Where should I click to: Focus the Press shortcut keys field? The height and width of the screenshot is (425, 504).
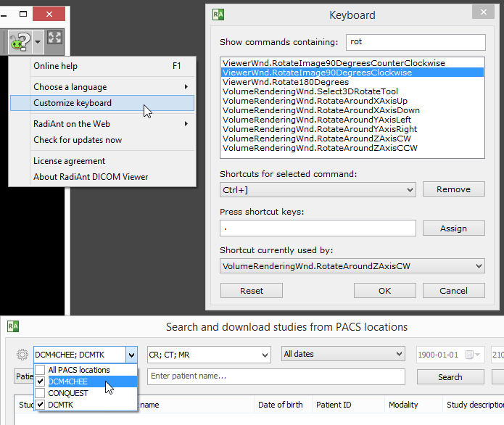pyautogui.click(x=318, y=228)
